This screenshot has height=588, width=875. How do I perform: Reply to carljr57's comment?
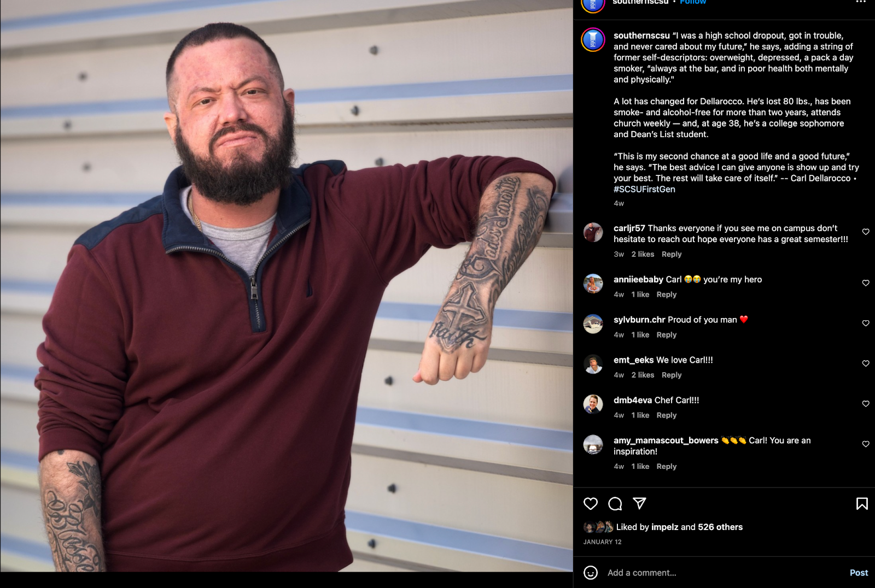coord(672,254)
